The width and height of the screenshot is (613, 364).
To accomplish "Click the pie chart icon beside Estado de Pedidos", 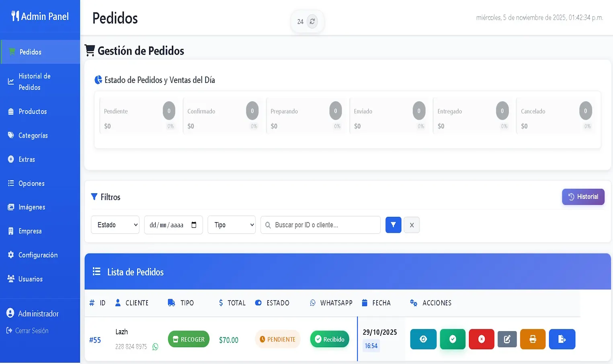I will pyautogui.click(x=98, y=80).
